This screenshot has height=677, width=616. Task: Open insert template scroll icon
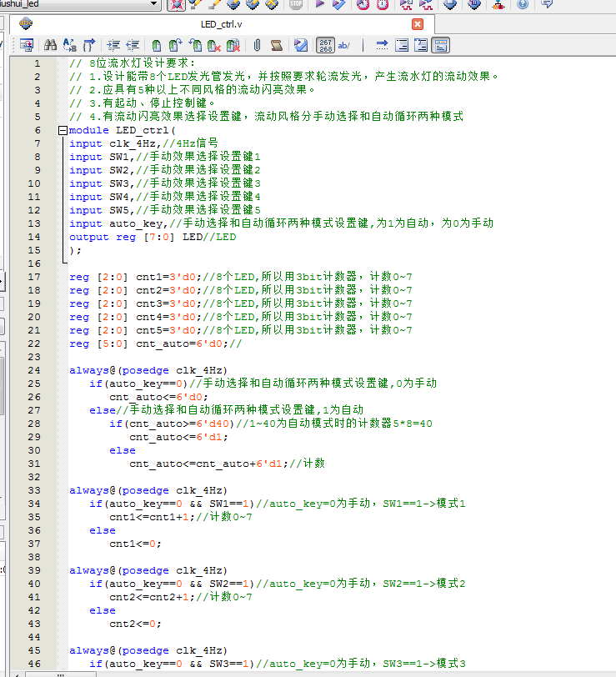pyautogui.click(x=277, y=45)
